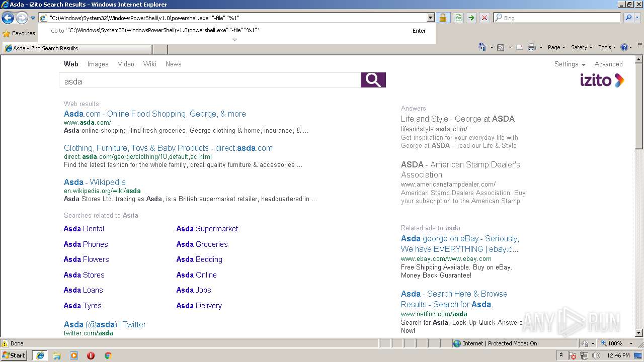Open the search provider dropdown arrow
Screen dimensions: 644x362
click(638, 18)
